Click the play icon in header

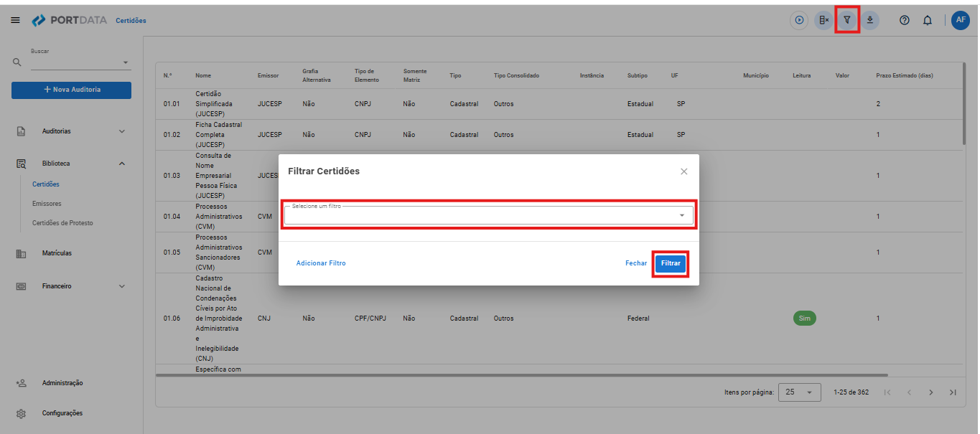point(799,20)
